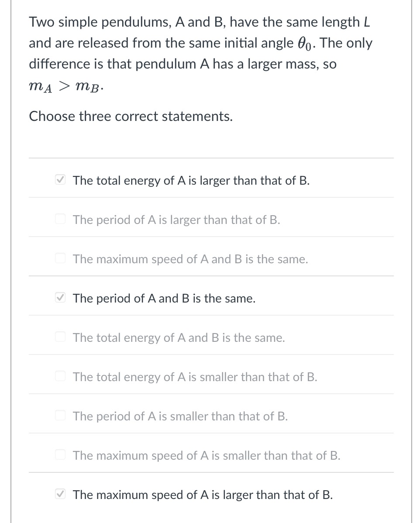This screenshot has width=420, height=523.
Task: Uncheck 'The period of A and B is the same'
Action: pos(60,297)
